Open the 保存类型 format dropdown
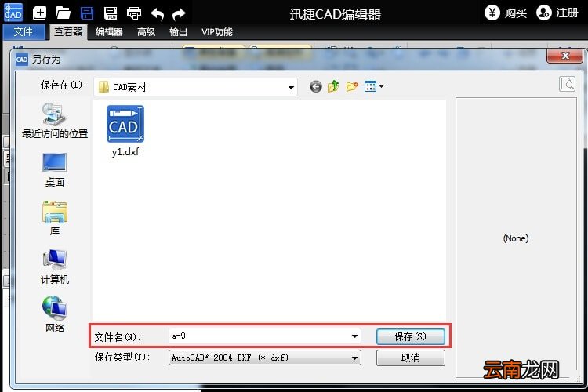Screen dimensions: 588x392 click(x=265, y=358)
